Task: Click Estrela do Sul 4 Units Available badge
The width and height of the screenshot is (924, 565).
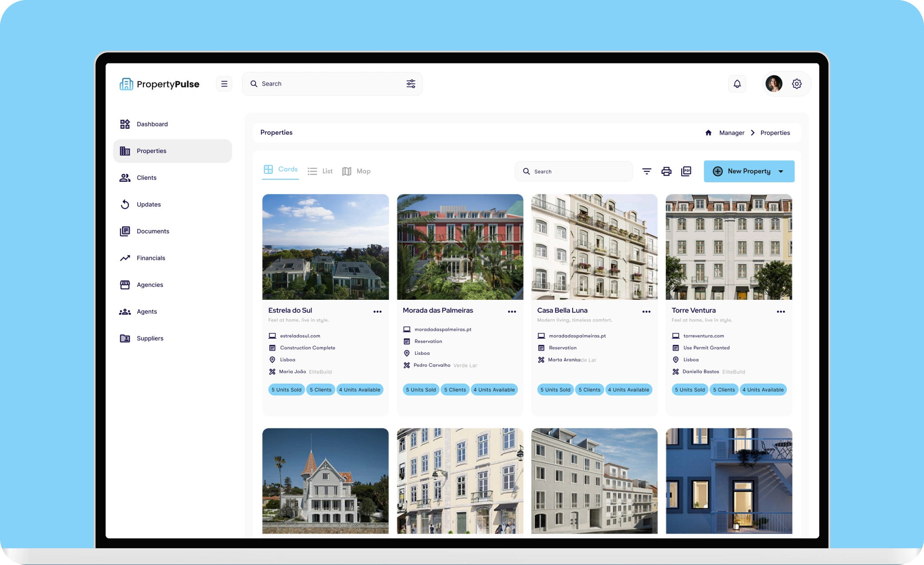Action: click(360, 390)
